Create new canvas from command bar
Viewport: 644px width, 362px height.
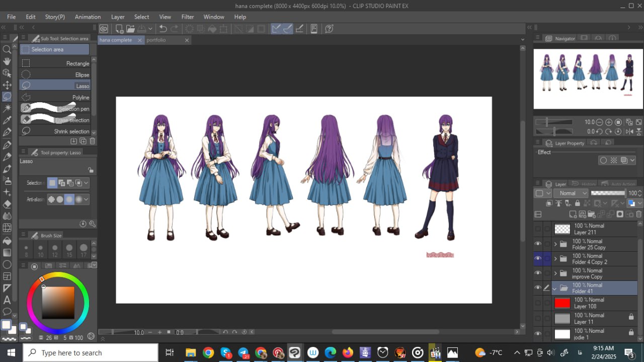[119, 29]
